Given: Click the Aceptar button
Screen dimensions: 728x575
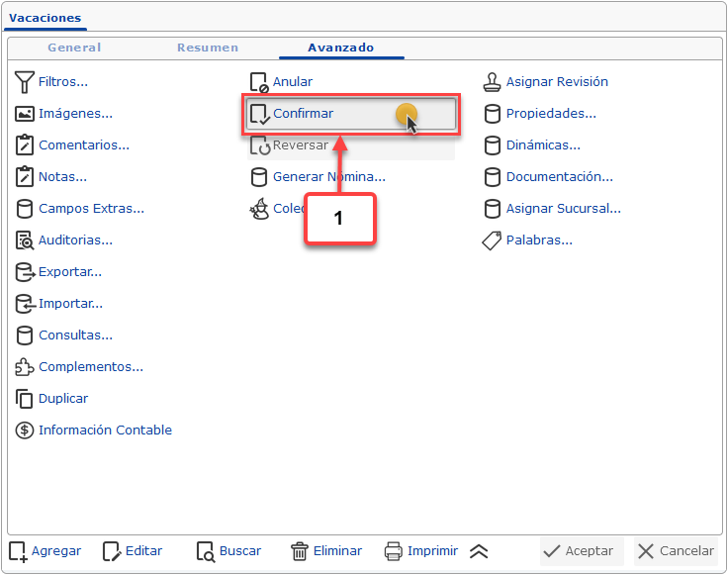Looking at the screenshot, I should 582,551.
